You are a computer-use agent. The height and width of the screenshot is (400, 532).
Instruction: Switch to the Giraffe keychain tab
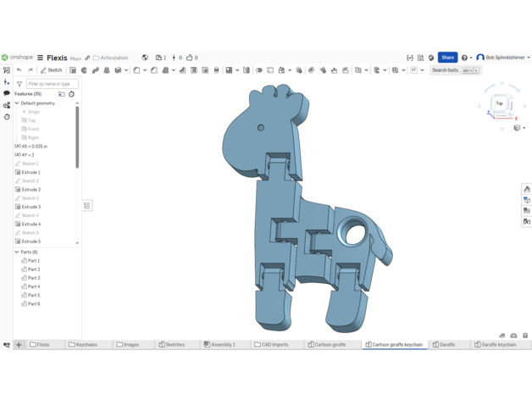click(x=496, y=345)
